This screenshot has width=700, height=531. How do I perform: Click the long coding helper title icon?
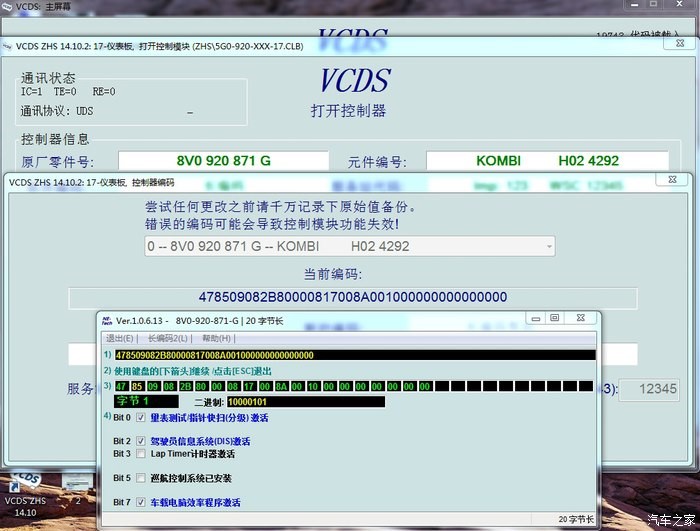click(107, 321)
